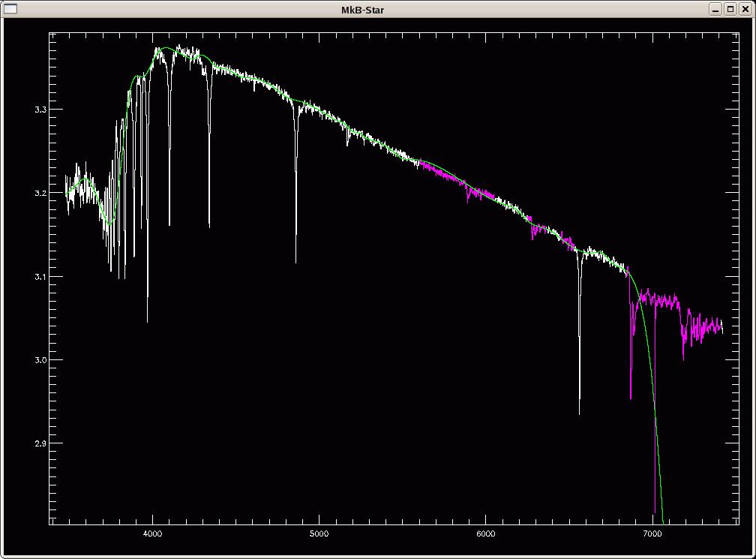
Task: Click the spectrum peak near 4100
Action: click(160, 50)
